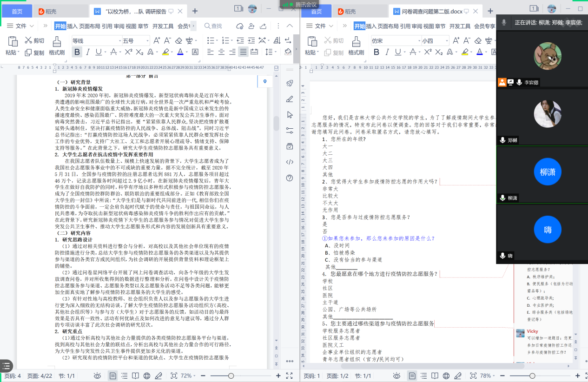Click the decrease indent icon

(240, 40)
